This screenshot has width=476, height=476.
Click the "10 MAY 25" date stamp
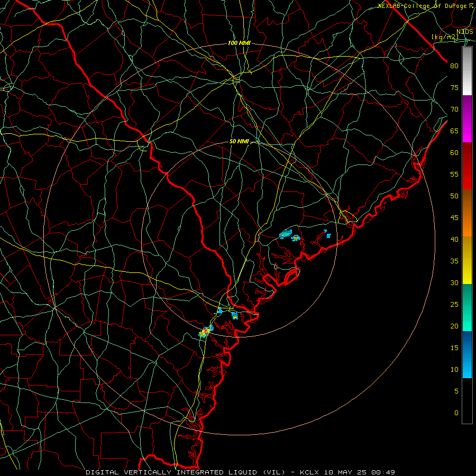[x=346, y=472]
